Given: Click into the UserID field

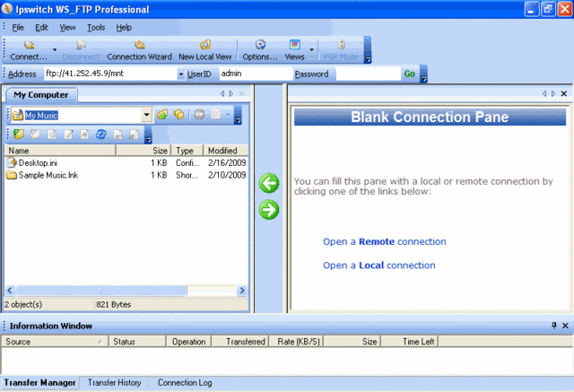Looking at the screenshot, I should [x=256, y=74].
